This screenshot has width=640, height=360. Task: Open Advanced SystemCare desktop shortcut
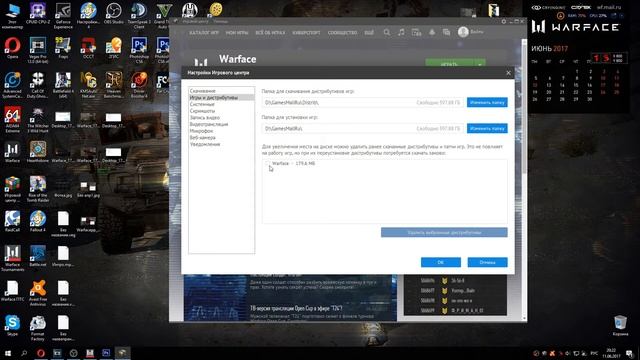coord(12,85)
